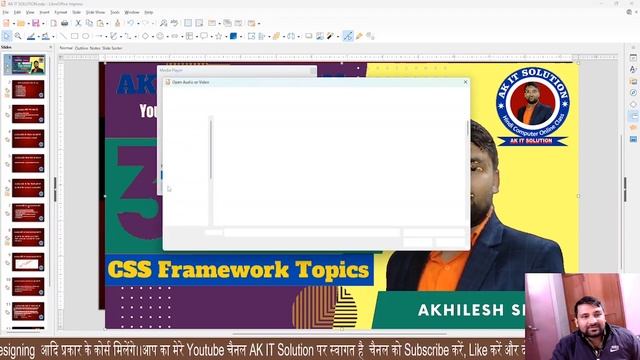This screenshot has height=360, width=640.
Task: Expand the Save dropdown arrow
Action: click(43, 24)
